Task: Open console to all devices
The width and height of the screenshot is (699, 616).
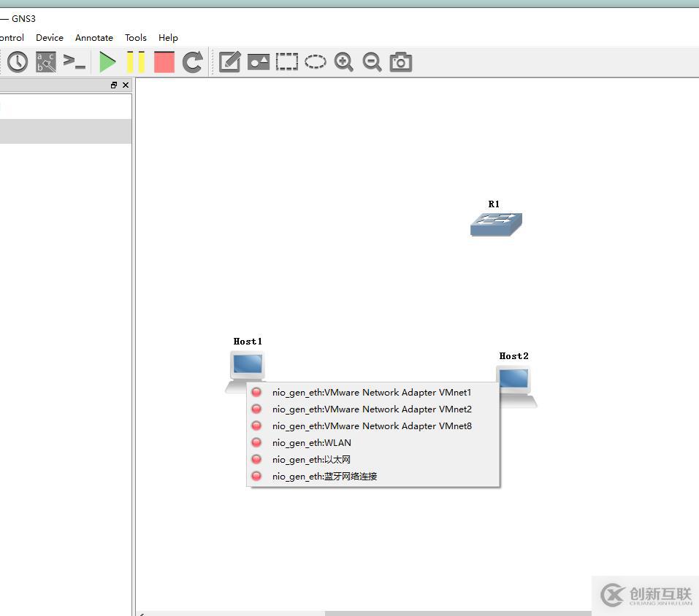Action: point(74,62)
